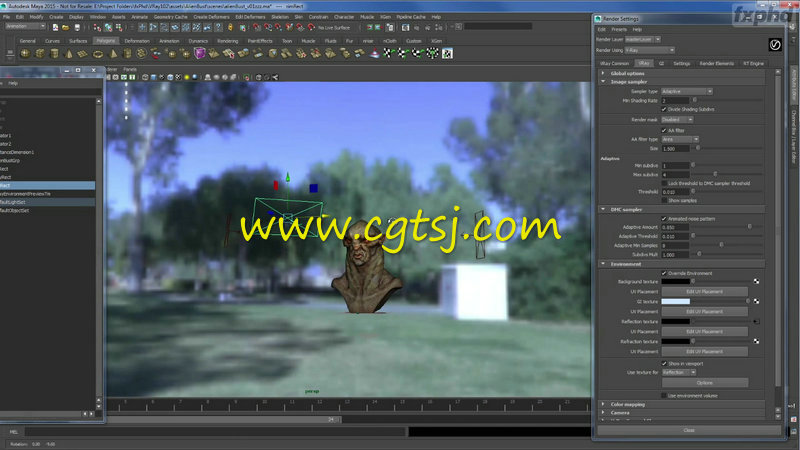Image resolution: width=800 pixels, height=450 pixels.
Task: Click the Max subdivs input field
Action: click(x=675, y=174)
